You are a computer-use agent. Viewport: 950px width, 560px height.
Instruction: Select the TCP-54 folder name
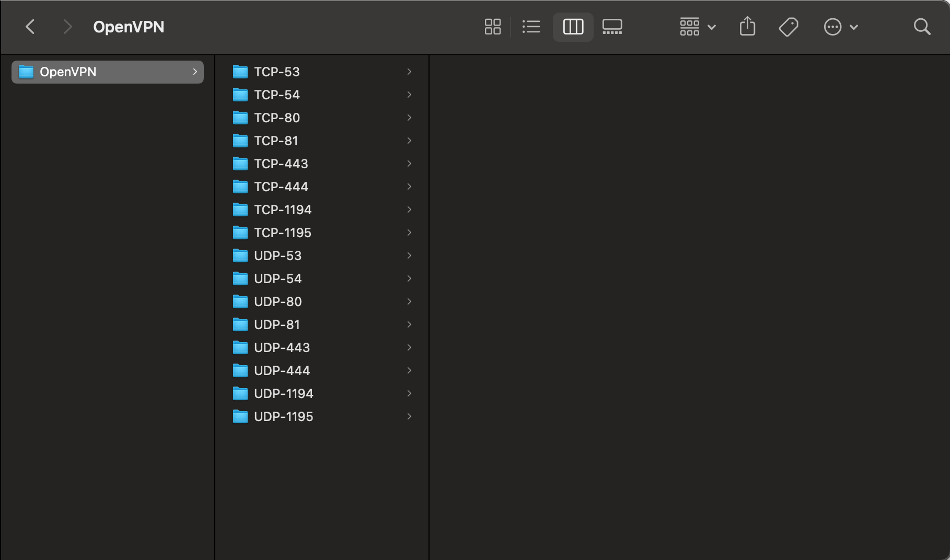[x=277, y=95]
